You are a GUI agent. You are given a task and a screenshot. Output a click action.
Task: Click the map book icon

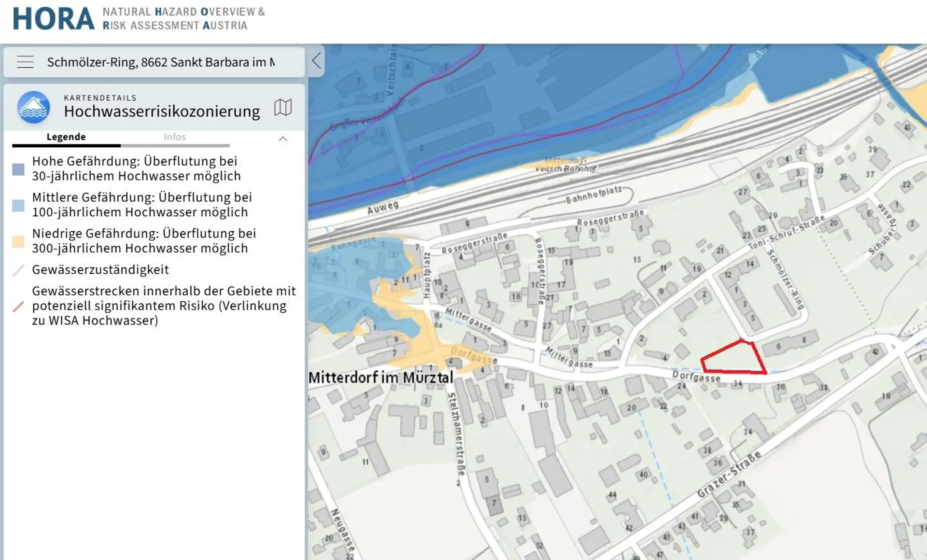283,107
